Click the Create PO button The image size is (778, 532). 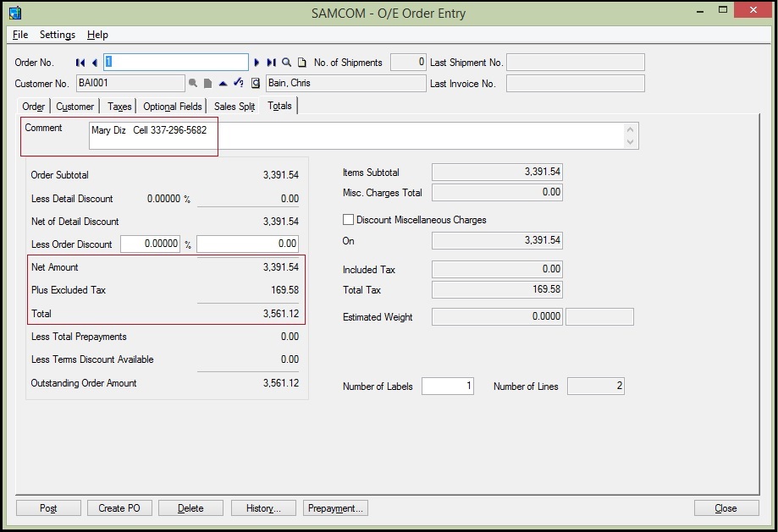[119, 508]
